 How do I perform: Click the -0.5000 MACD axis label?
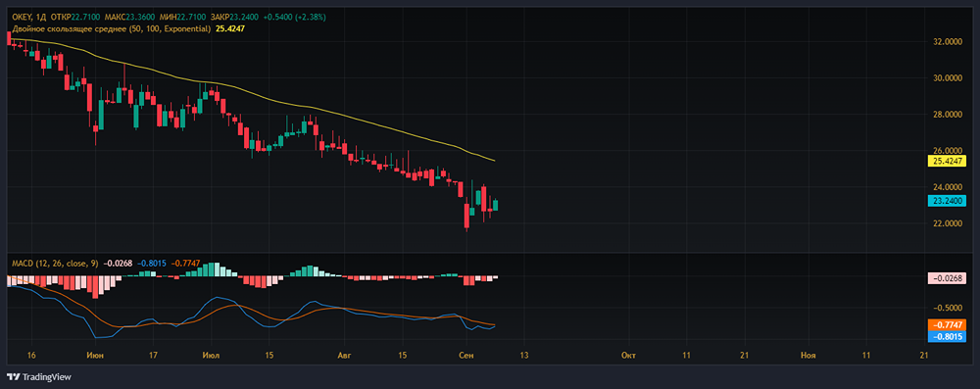[x=948, y=308]
